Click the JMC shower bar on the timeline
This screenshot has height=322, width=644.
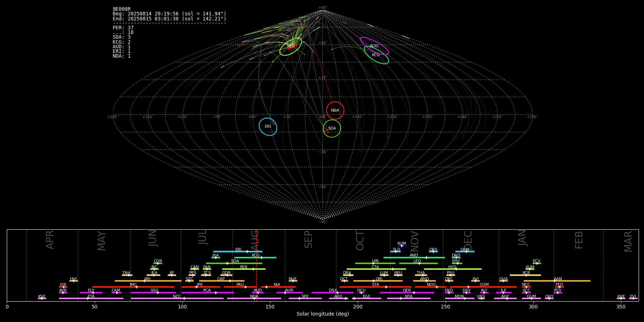pyautogui.click(x=133, y=287)
